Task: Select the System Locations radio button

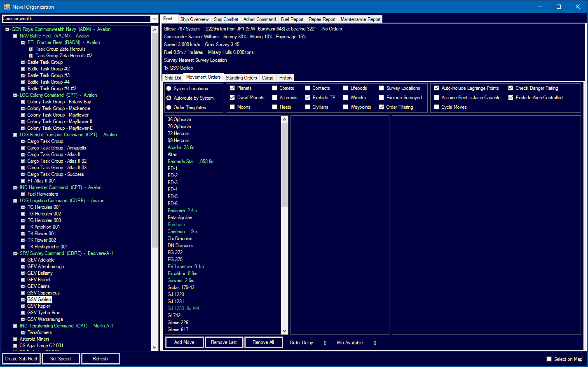Action: [169, 89]
